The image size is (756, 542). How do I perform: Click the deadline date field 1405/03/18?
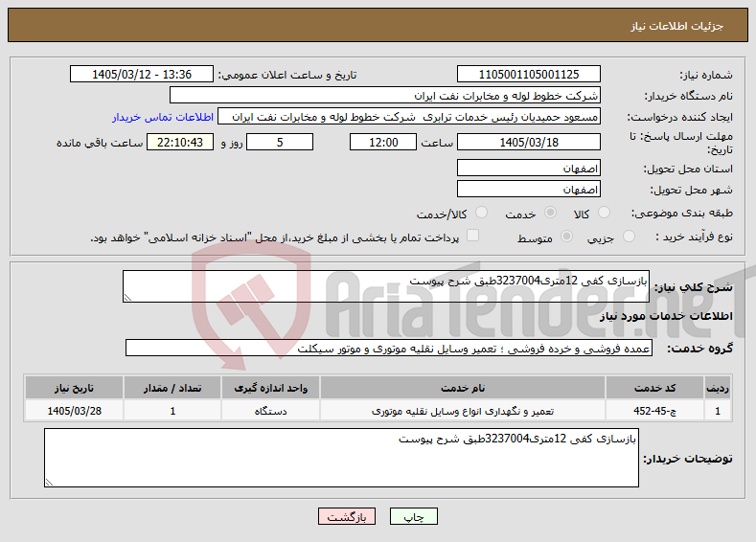528,142
